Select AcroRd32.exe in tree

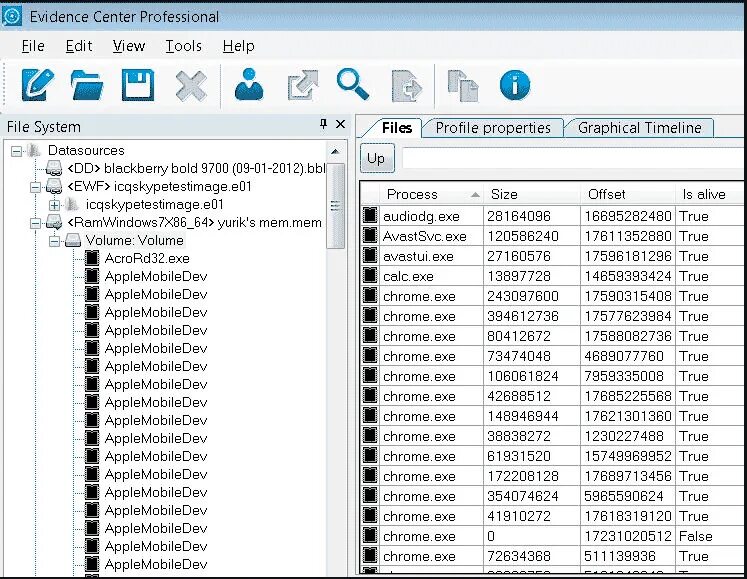pyautogui.click(x=147, y=258)
